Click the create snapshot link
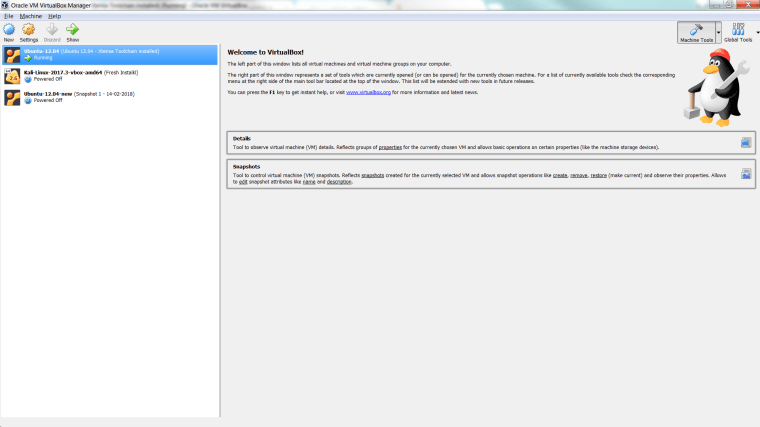Screen dimensions: 760x427 pyautogui.click(x=560, y=175)
